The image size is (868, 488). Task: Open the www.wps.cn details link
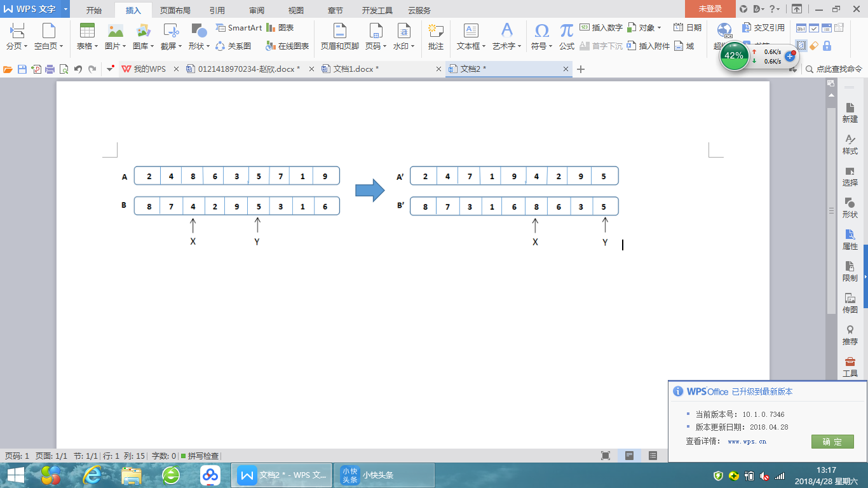point(747,441)
